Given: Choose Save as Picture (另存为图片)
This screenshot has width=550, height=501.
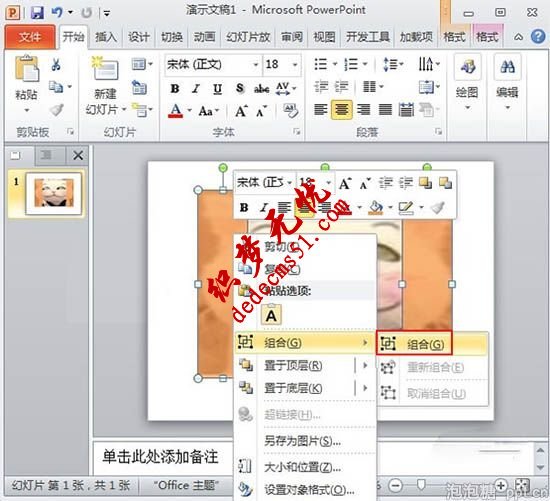Looking at the screenshot, I should point(305,441).
